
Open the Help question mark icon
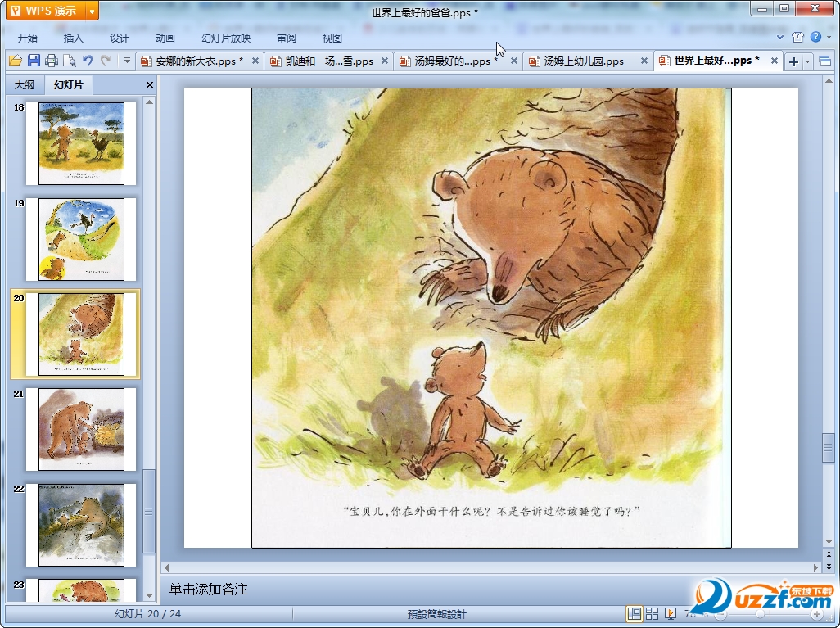pyautogui.click(x=815, y=37)
